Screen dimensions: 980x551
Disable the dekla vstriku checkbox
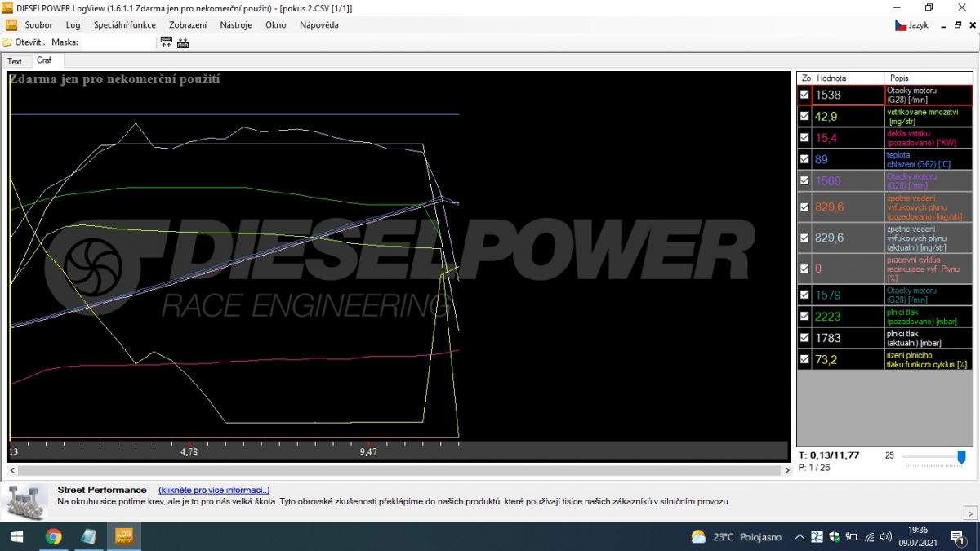click(804, 138)
